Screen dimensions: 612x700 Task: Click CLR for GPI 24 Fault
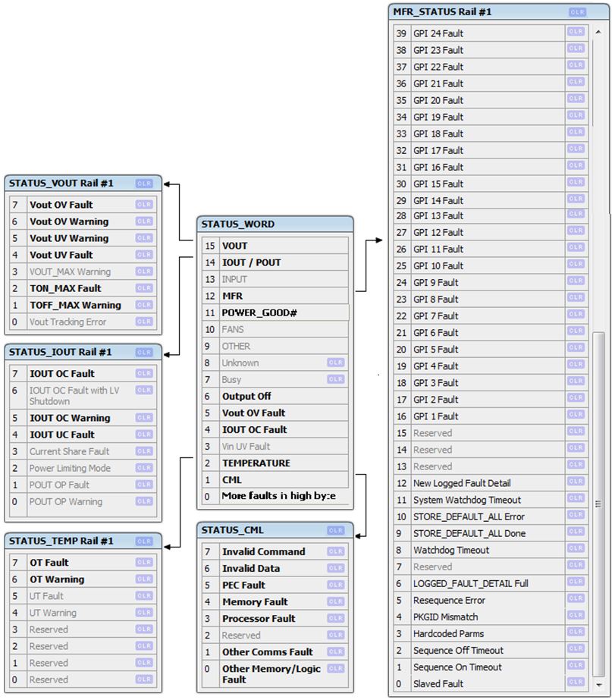tap(576, 33)
